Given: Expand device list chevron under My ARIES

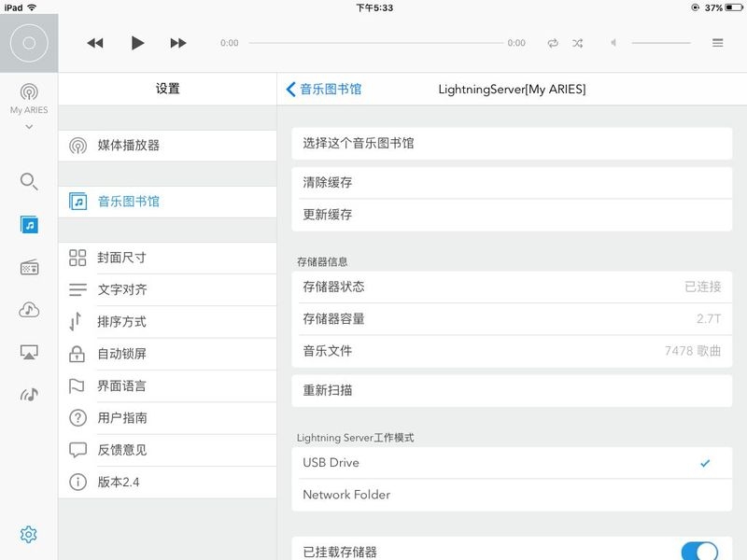Looking at the screenshot, I should point(29,127).
